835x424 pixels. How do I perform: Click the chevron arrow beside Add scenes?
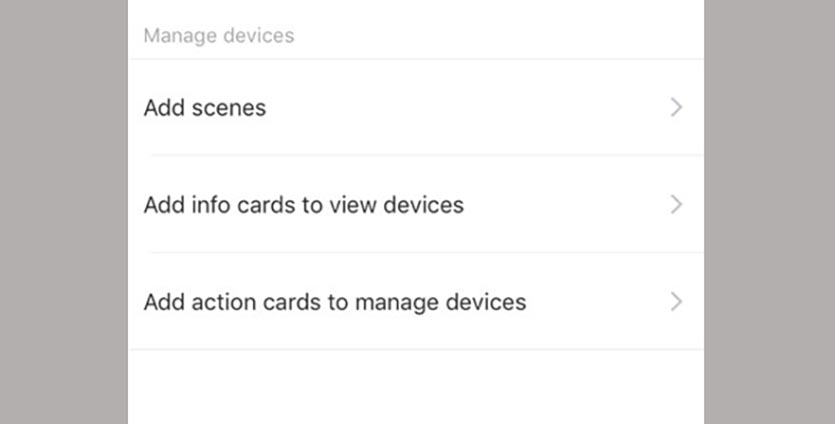[676, 107]
